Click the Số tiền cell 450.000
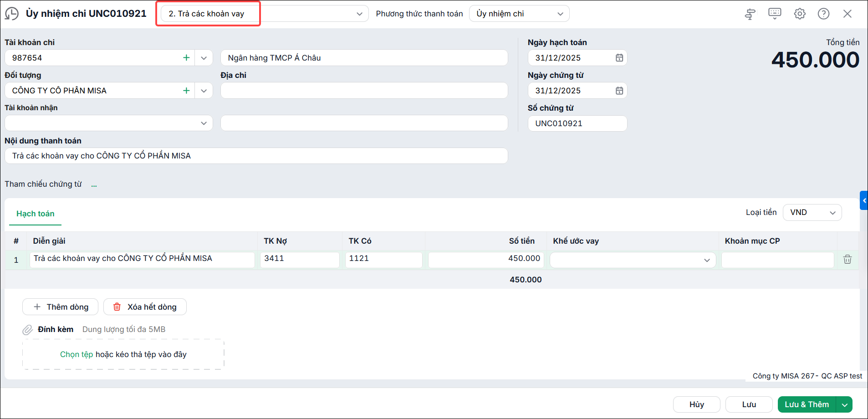868x419 pixels. coord(486,260)
